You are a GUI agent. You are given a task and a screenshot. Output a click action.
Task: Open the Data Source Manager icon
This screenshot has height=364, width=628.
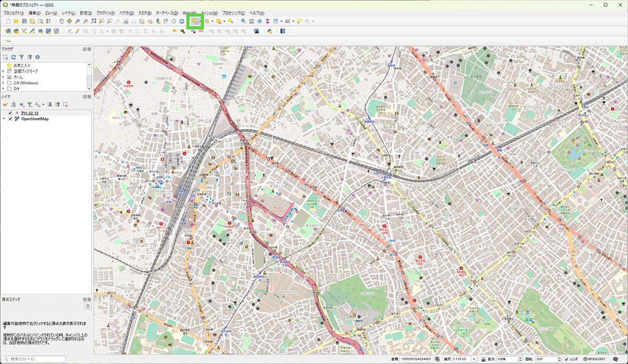[x=8, y=31]
